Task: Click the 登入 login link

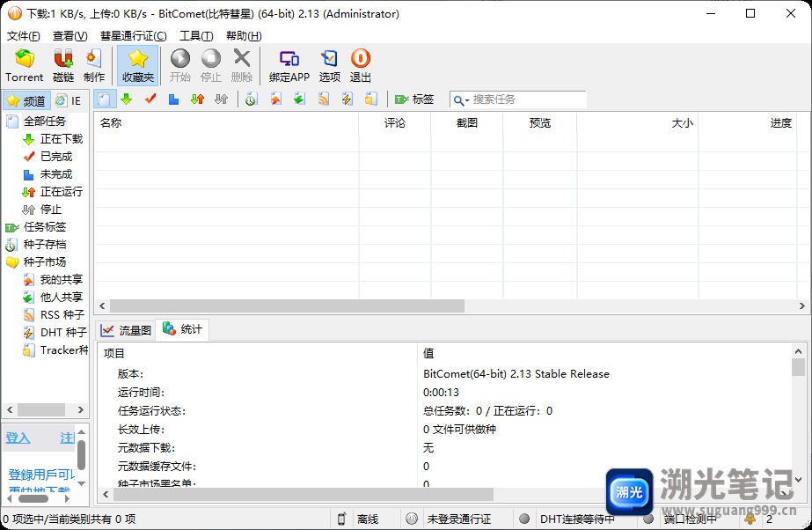Action: click(x=18, y=438)
